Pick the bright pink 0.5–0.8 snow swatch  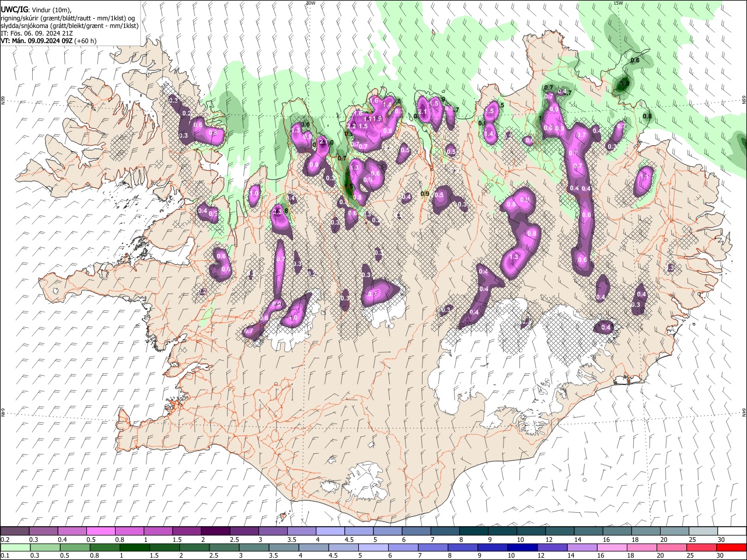(100, 531)
